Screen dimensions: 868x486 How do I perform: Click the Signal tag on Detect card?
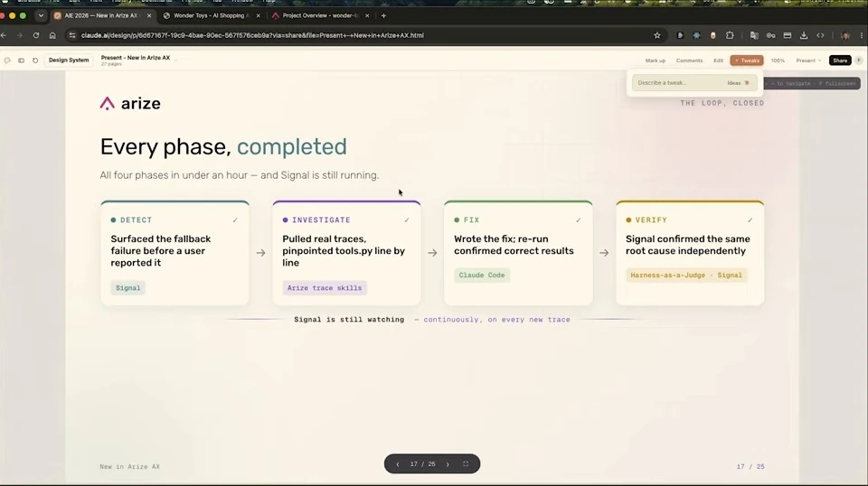point(127,288)
